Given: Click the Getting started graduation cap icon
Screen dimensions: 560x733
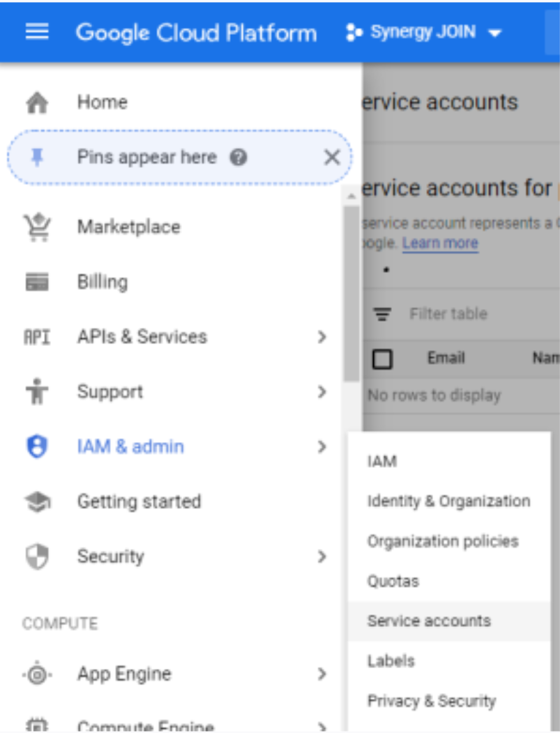Looking at the screenshot, I should pos(37,501).
